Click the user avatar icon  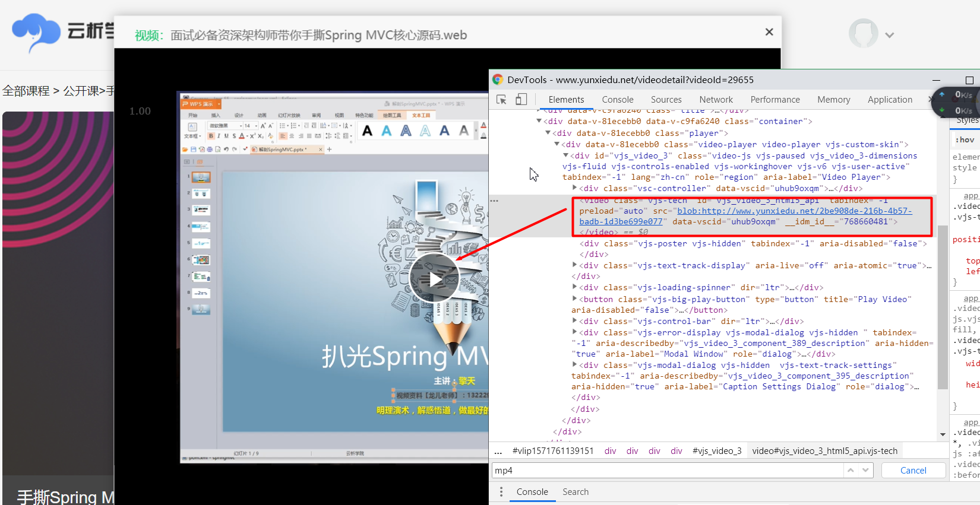863,33
